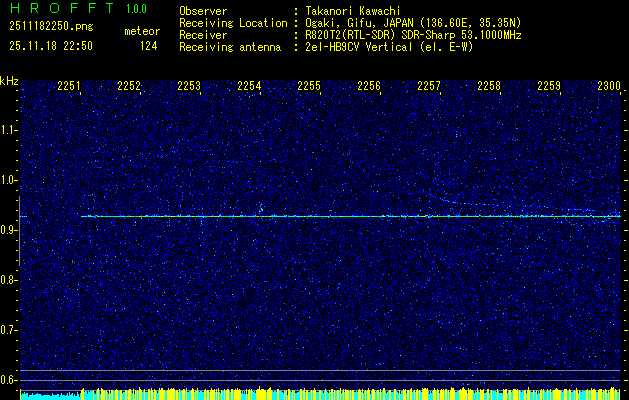
Task: Click the 2259 time marker
Action: tap(549, 87)
